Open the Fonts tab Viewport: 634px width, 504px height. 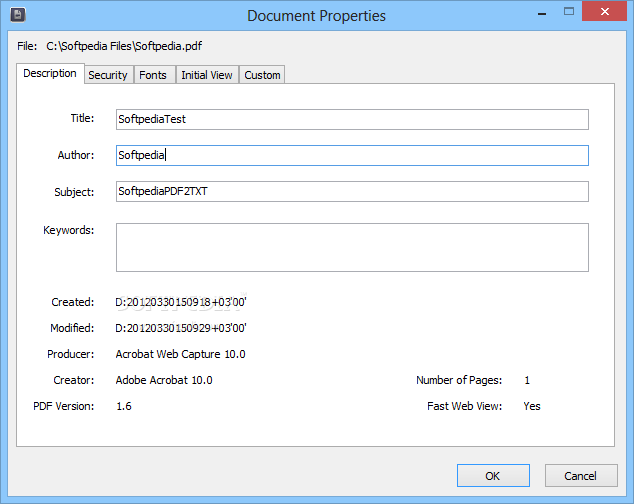(x=153, y=75)
